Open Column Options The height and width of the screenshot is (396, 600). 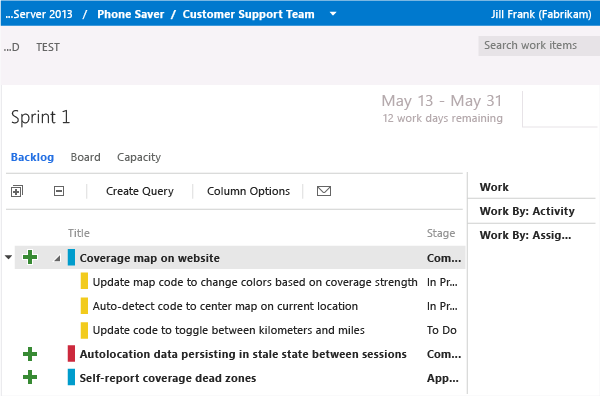[x=248, y=191]
